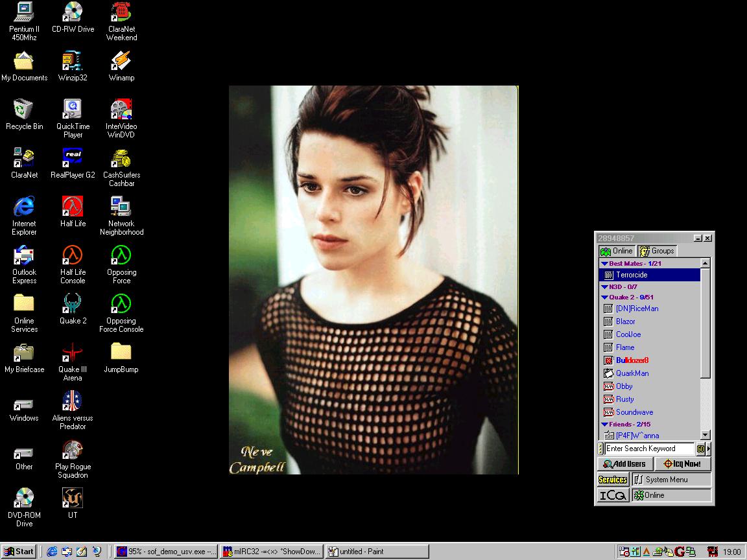This screenshot has height=560, width=747.
Task: Open the Play Rogue Squadron shortcut
Action: coord(73,450)
